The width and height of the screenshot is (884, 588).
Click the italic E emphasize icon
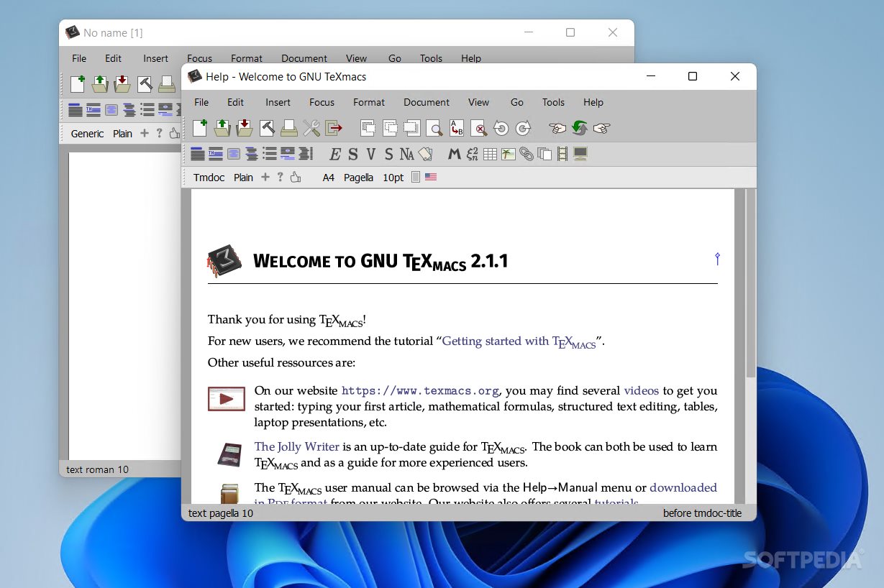point(334,154)
